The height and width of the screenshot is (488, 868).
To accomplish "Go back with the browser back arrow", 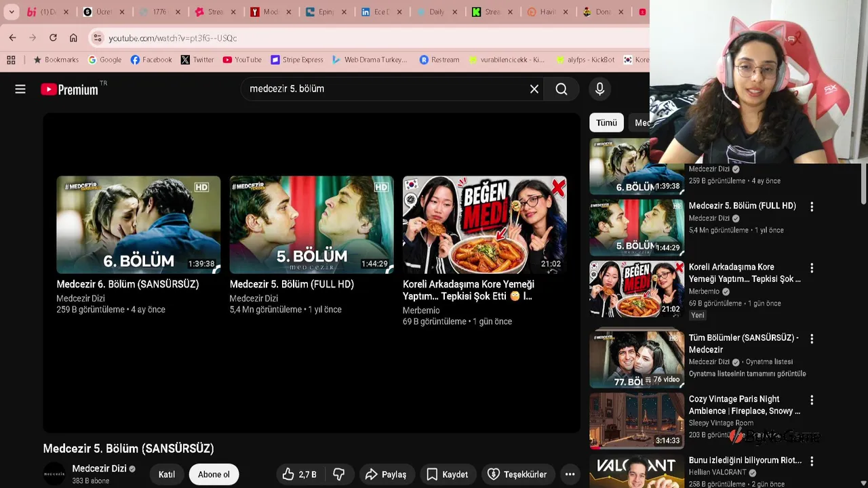I will [x=12, y=38].
